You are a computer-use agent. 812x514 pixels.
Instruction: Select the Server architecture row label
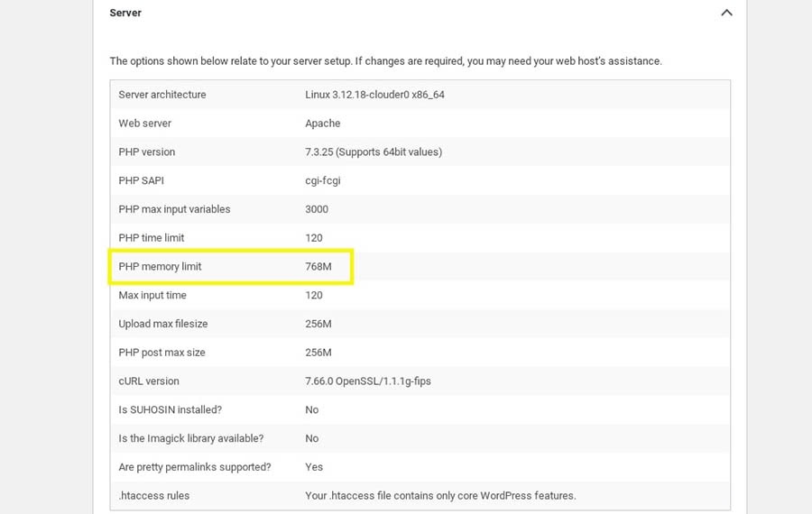162,95
